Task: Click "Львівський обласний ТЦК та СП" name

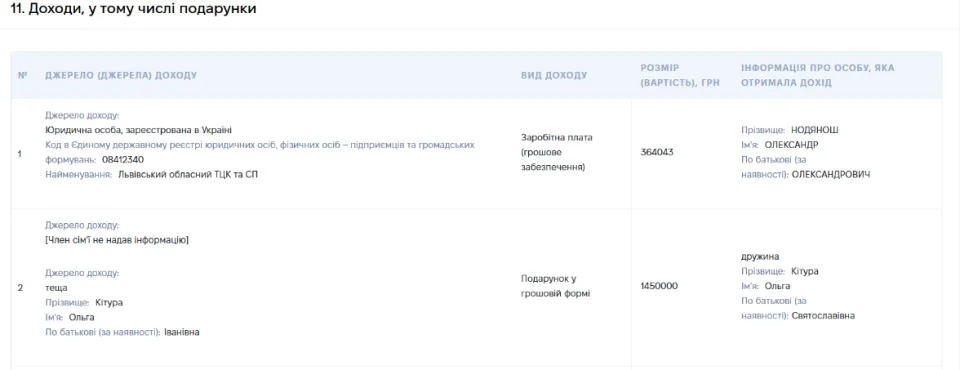Action: [189, 175]
